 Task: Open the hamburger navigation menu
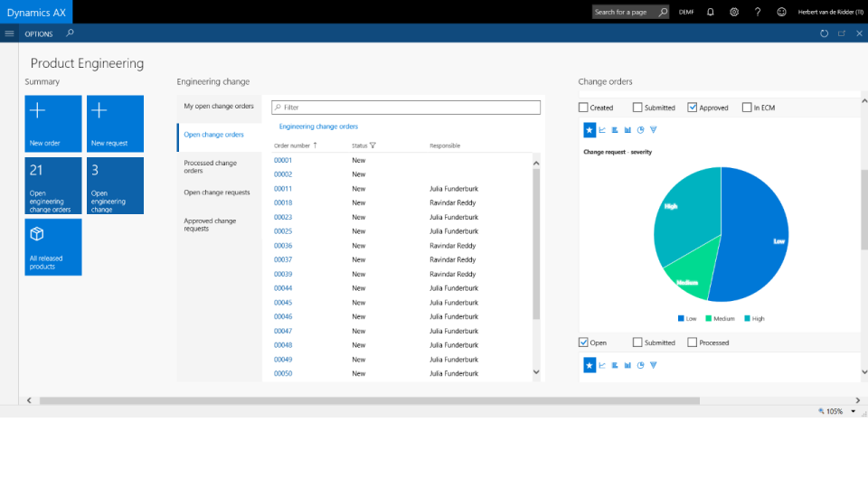tap(9, 33)
